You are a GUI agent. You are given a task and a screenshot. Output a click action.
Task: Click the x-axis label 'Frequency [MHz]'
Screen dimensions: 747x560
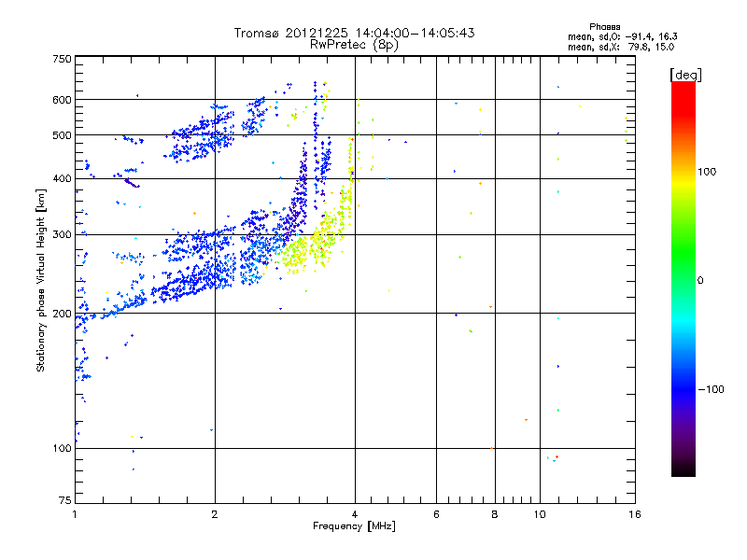[x=354, y=526]
